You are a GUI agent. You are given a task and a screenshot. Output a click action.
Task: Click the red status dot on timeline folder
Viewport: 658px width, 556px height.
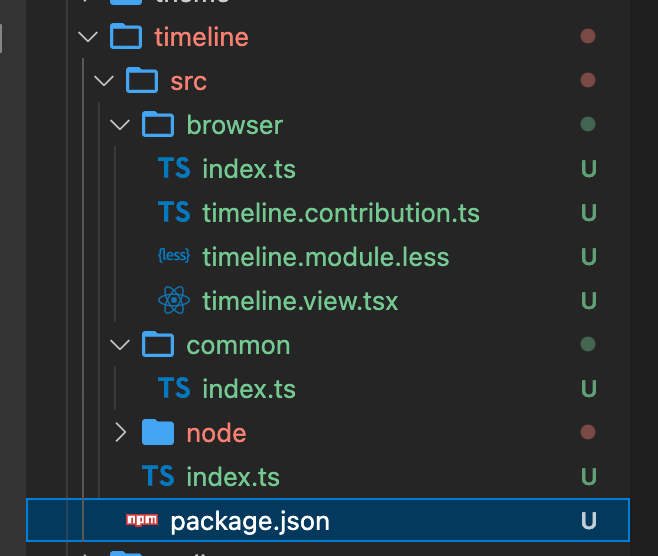click(588, 36)
